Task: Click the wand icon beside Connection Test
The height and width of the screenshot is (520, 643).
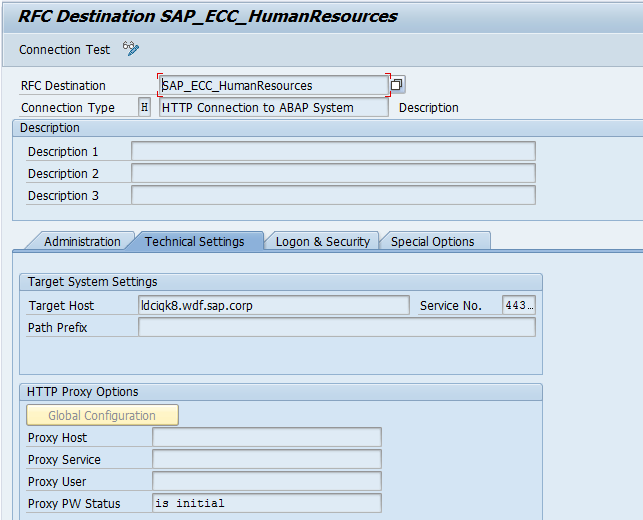Action: click(x=131, y=48)
